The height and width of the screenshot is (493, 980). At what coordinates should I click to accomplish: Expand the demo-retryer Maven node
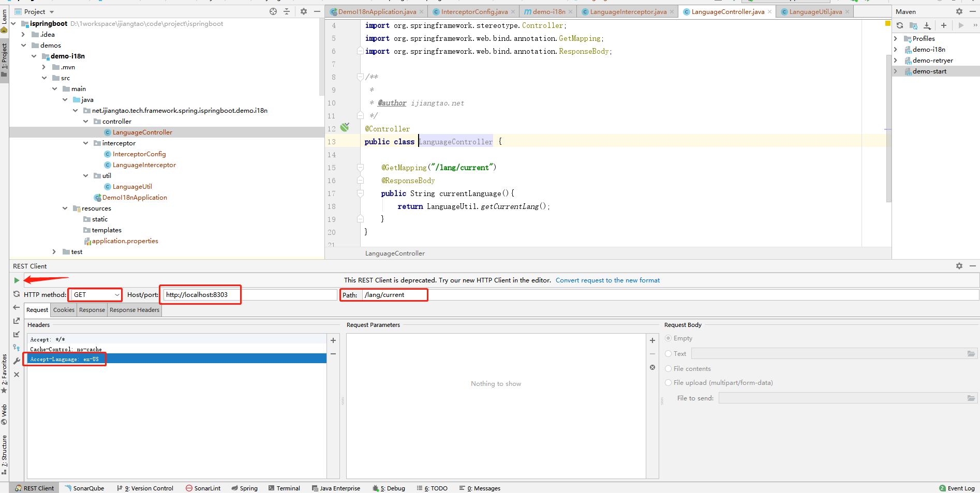click(x=896, y=61)
